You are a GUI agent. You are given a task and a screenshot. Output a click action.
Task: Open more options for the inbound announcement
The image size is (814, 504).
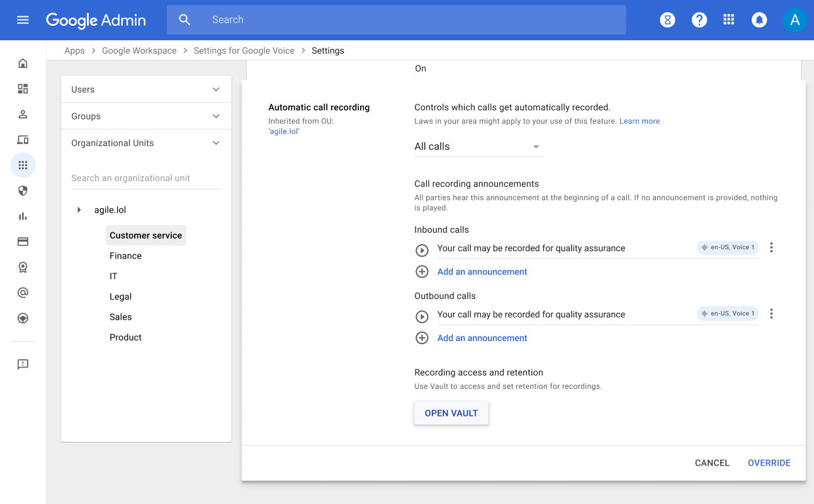click(x=771, y=248)
